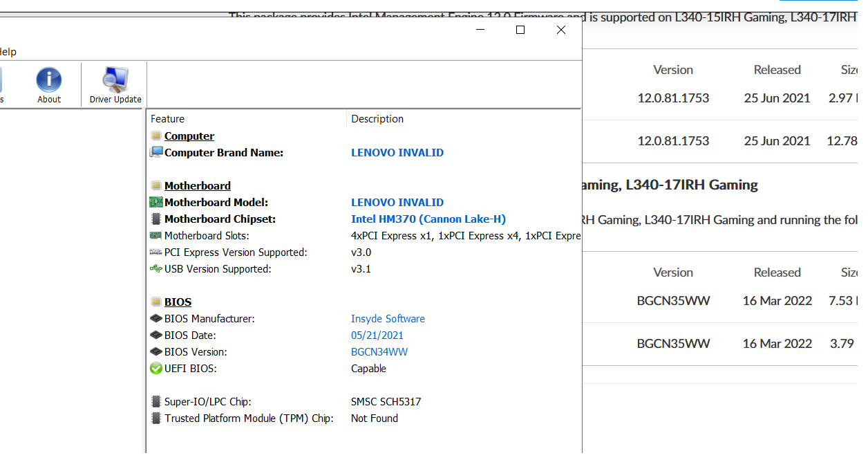Click the Description column header
This screenshot has width=868, height=460.
[377, 119]
